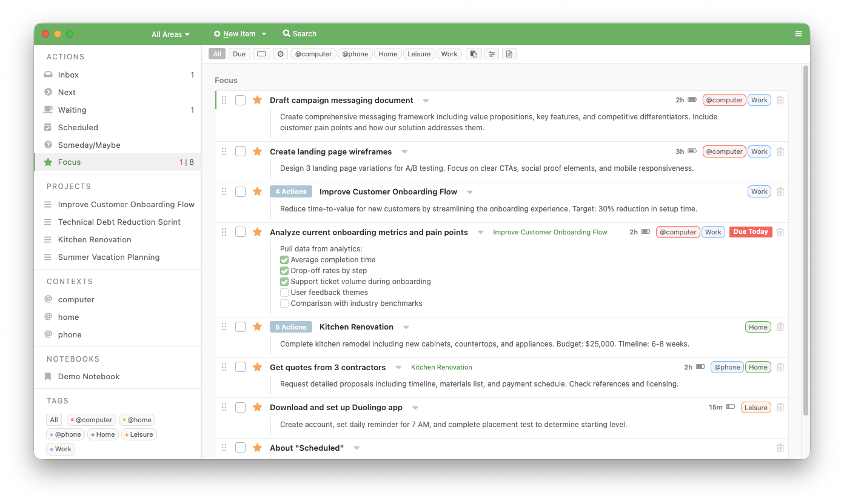
Task: Click the hamburger menu in the titlebar
Action: point(798,34)
